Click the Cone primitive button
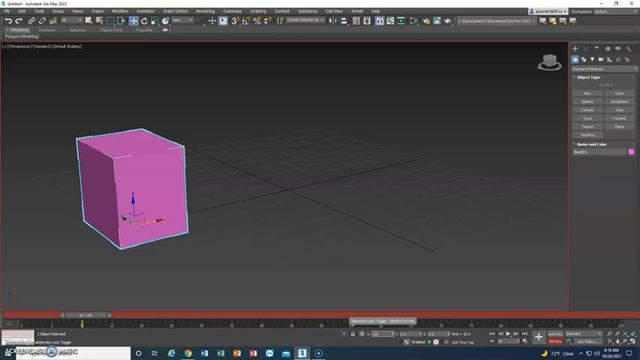This screenshot has height=360, width=640. point(619,93)
